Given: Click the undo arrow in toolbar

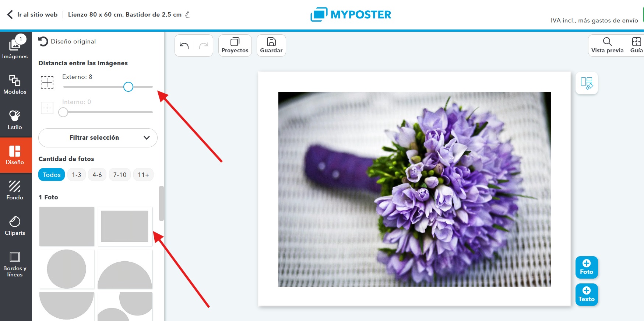Looking at the screenshot, I should pyautogui.click(x=184, y=46).
